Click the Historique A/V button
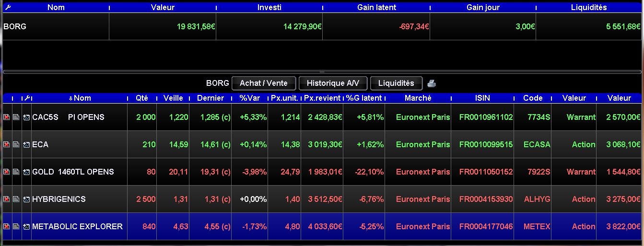Viewport: 644px width, 246px height. click(x=333, y=83)
